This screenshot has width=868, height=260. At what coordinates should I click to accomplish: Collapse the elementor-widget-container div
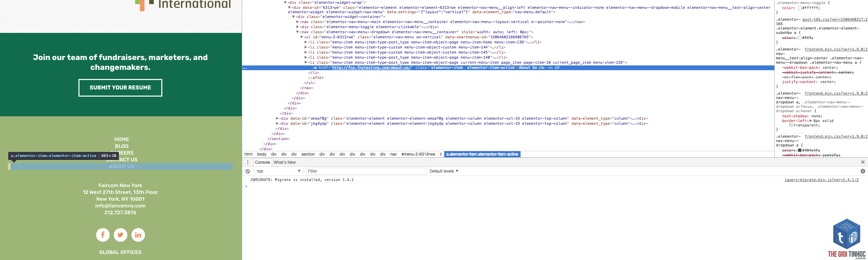[x=293, y=17]
